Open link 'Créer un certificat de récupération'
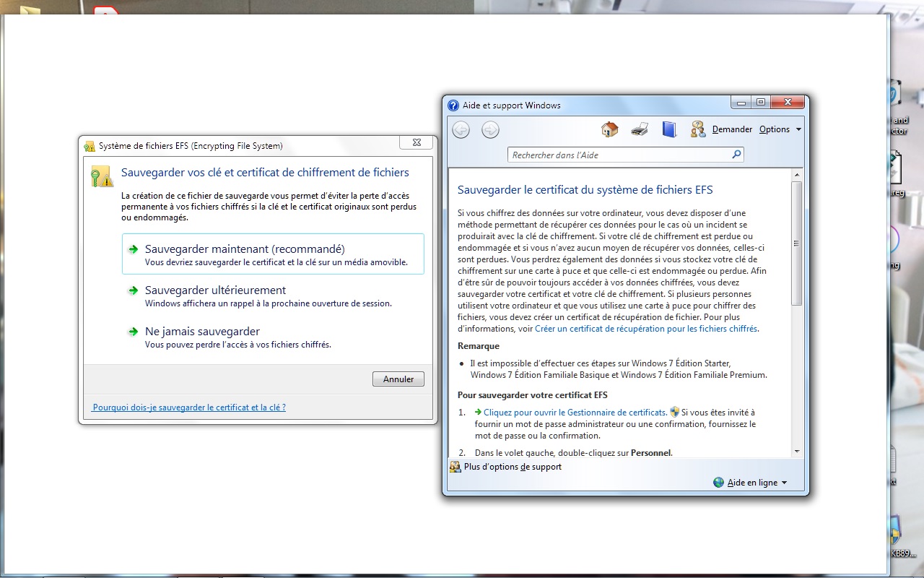Image resolution: width=924 pixels, height=578 pixels. point(646,329)
